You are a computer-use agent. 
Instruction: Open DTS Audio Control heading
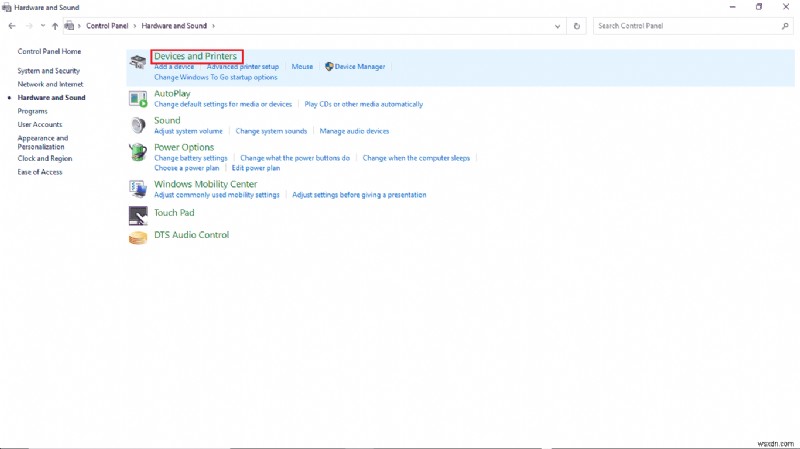click(191, 235)
